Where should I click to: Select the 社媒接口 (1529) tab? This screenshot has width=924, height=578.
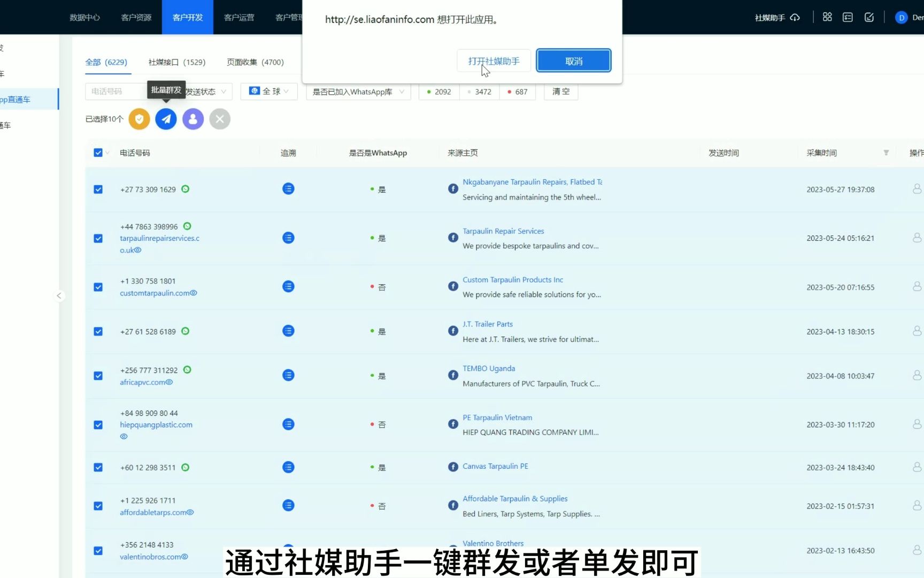(177, 62)
